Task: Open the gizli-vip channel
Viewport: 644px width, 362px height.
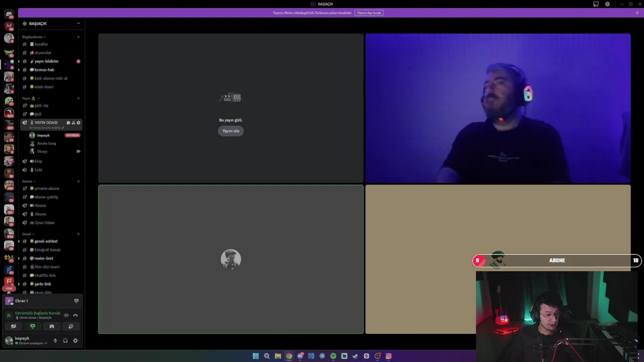Action: click(x=51, y=106)
